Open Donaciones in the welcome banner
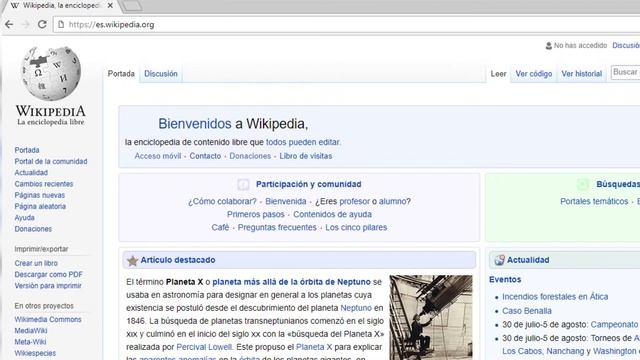 (x=250, y=156)
